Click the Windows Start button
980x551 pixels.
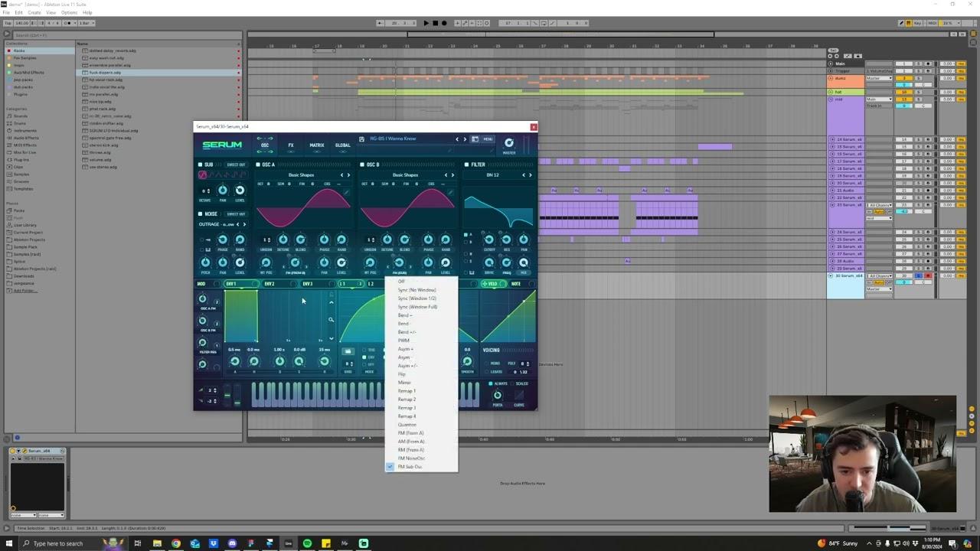[9, 543]
